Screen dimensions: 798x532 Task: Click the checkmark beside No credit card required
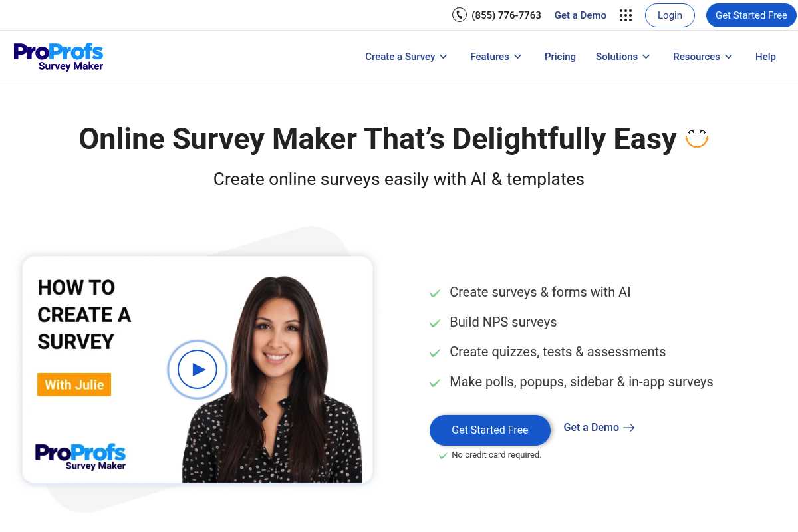point(443,456)
